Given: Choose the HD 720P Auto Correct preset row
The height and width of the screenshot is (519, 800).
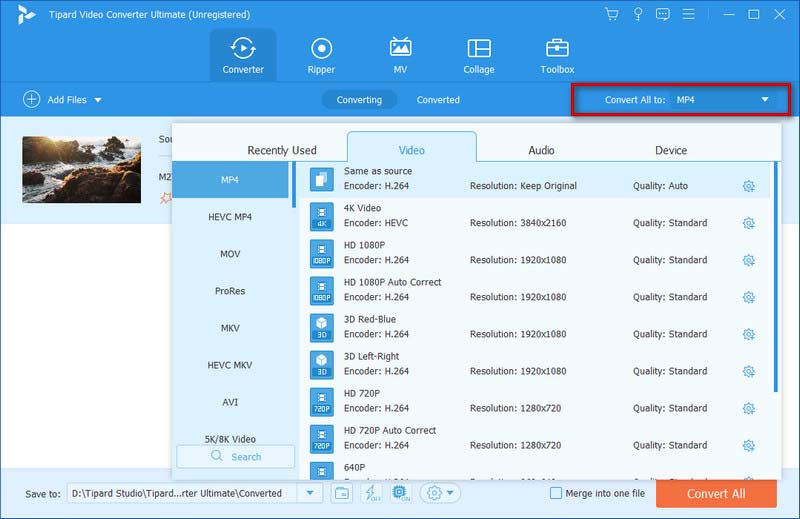Looking at the screenshot, I should [534, 438].
